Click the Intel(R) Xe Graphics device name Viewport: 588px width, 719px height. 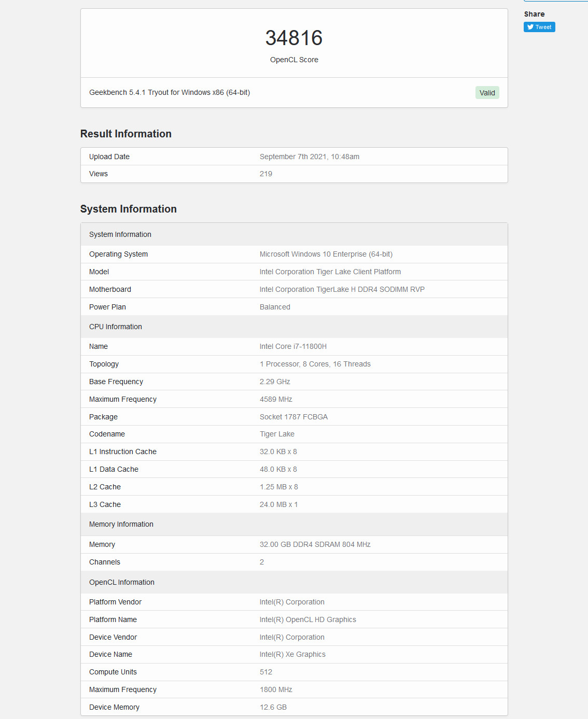pos(292,654)
